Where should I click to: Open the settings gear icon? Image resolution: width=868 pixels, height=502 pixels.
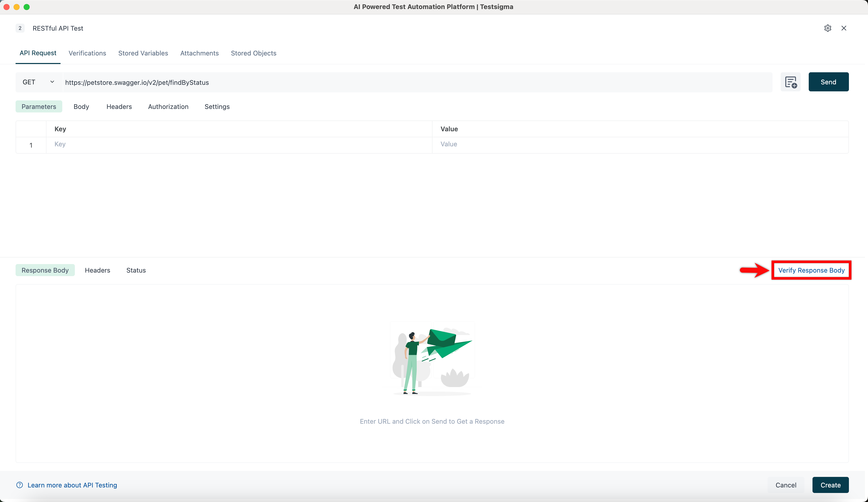tap(828, 28)
